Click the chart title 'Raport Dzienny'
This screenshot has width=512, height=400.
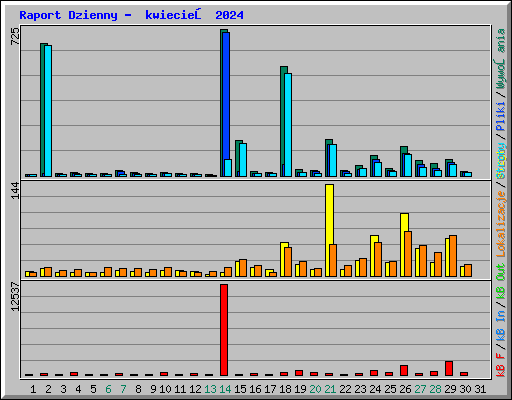tap(68, 15)
